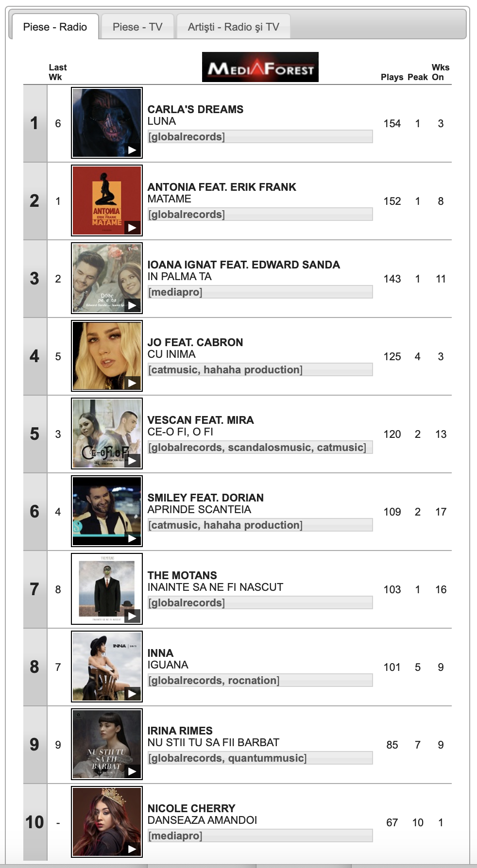Play the Carla's Dreams Luna preview

(132, 150)
